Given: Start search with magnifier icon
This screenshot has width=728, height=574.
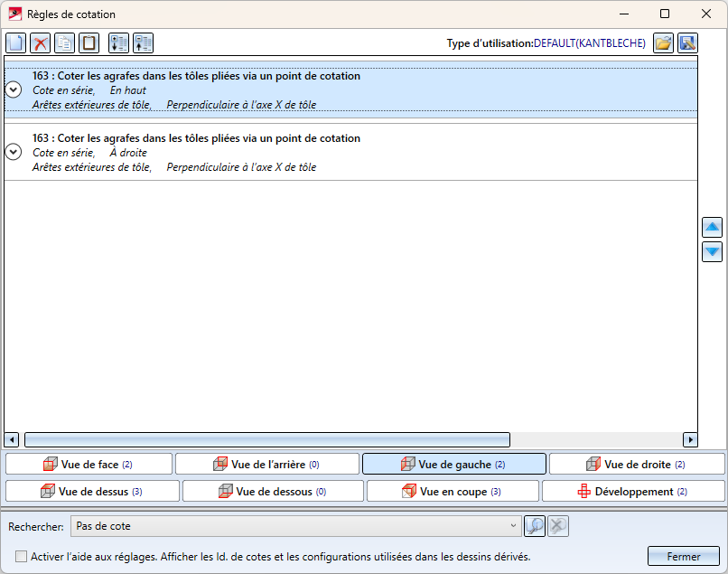Looking at the screenshot, I should [535, 526].
